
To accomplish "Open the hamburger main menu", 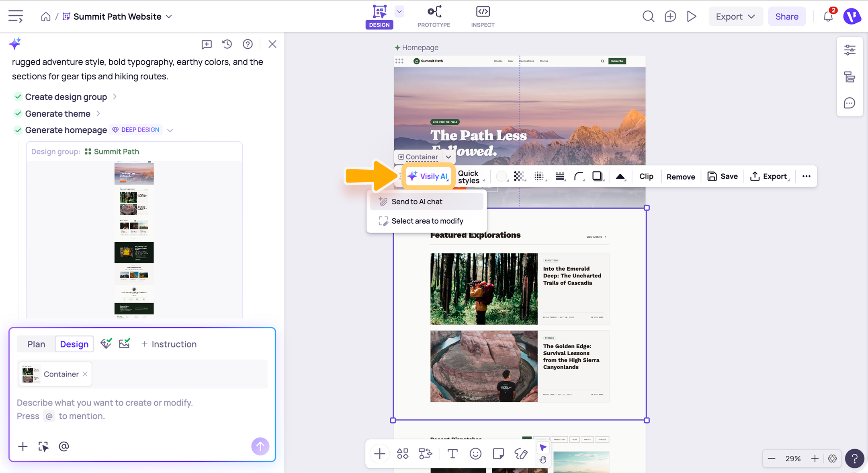I will (16, 16).
